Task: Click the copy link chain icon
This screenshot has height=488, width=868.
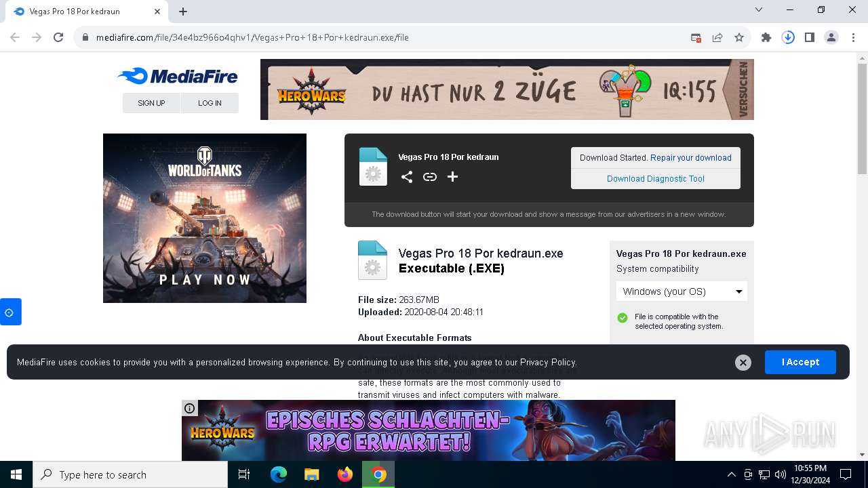Action: click(x=430, y=177)
